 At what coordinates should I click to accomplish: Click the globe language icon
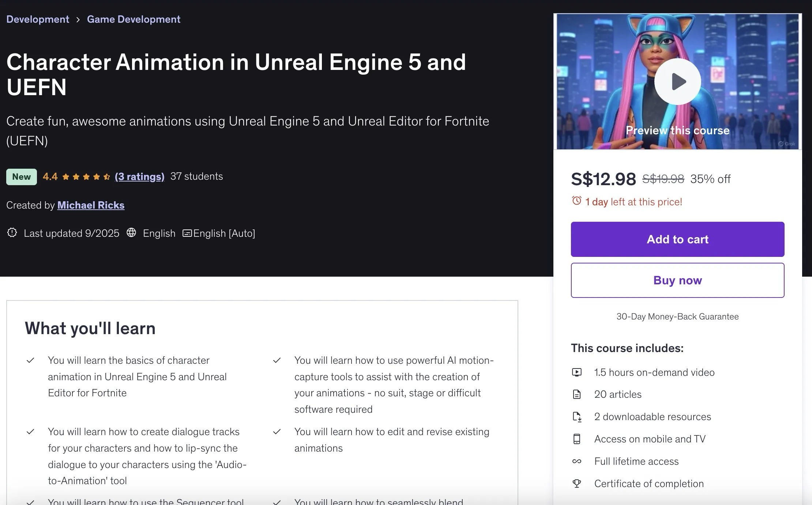131,233
